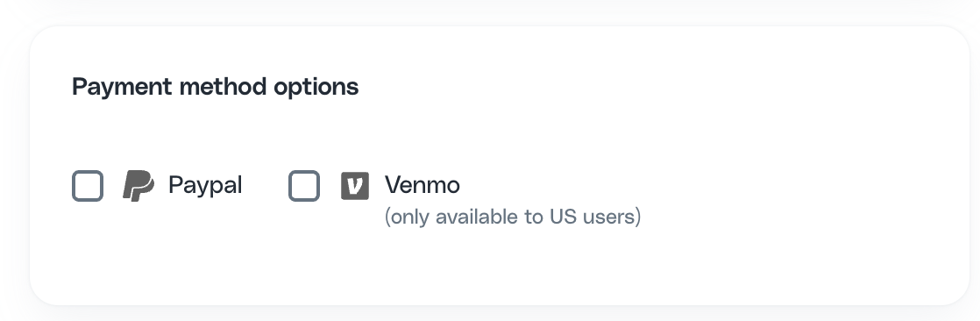
Task: Click the 'Payment method options' heading
Action: tap(216, 87)
